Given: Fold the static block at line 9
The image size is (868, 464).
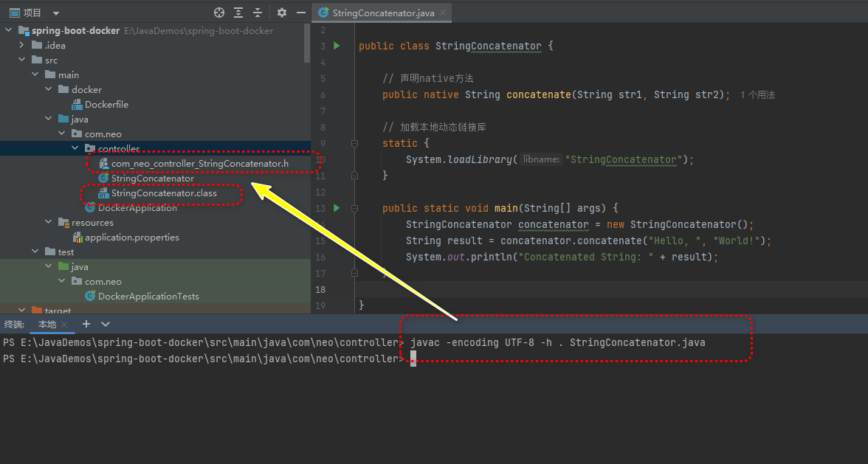Looking at the screenshot, I should tap(354, 143).
